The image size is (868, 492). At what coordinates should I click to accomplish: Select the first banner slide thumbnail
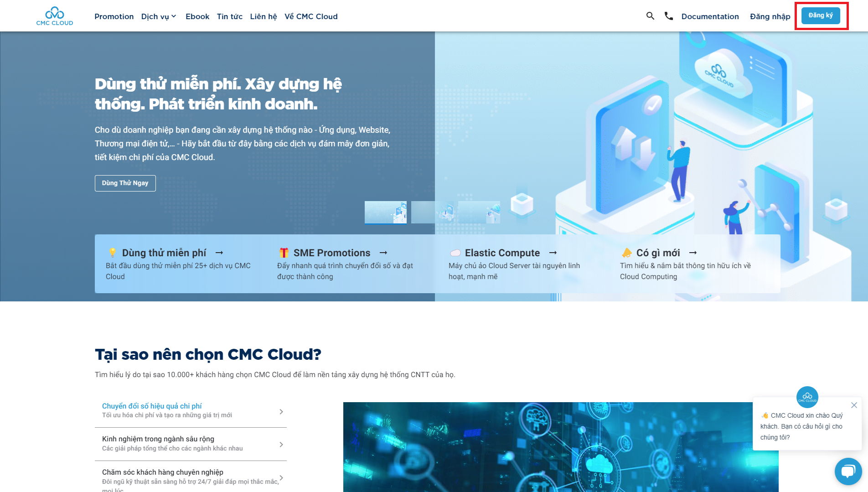(x=386, y=212)
